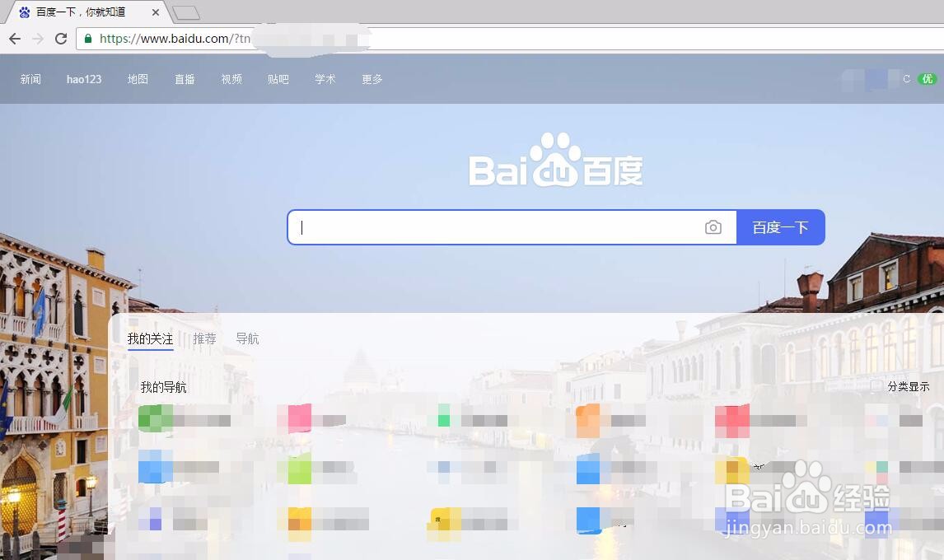Image resolution: width=944 pixels, height=560 pixels.
Task: Click the green padlock security icon
Action: tap(88, 39)
